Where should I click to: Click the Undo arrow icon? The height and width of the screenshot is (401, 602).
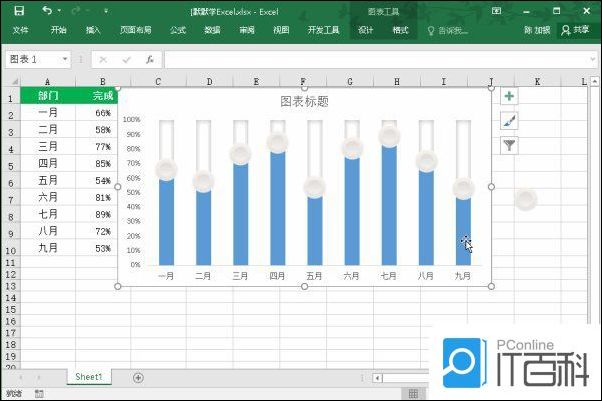[x=48, y=11]
